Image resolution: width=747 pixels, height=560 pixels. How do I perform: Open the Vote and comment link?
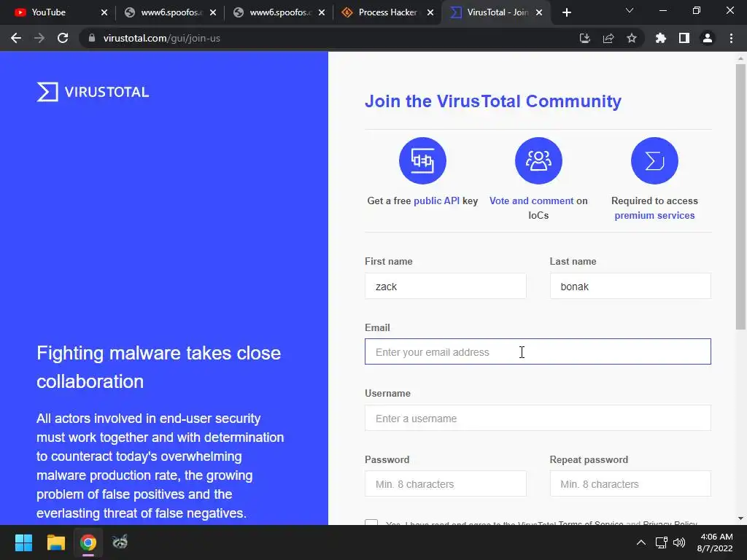pos(531,201)
